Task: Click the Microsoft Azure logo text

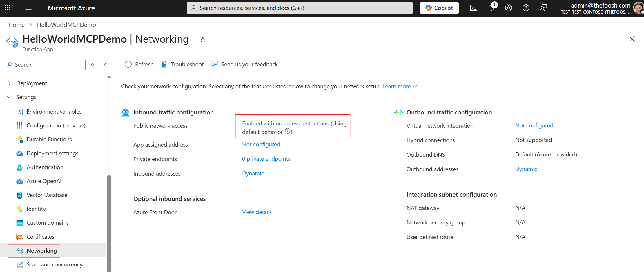Action: tap(71, 8)
